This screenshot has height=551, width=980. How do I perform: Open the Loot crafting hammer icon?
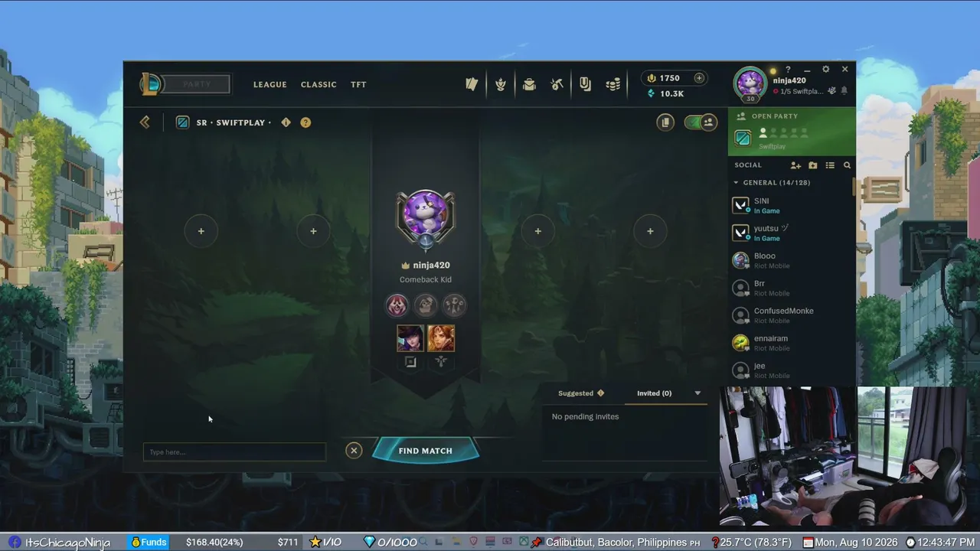coord(557,84)
